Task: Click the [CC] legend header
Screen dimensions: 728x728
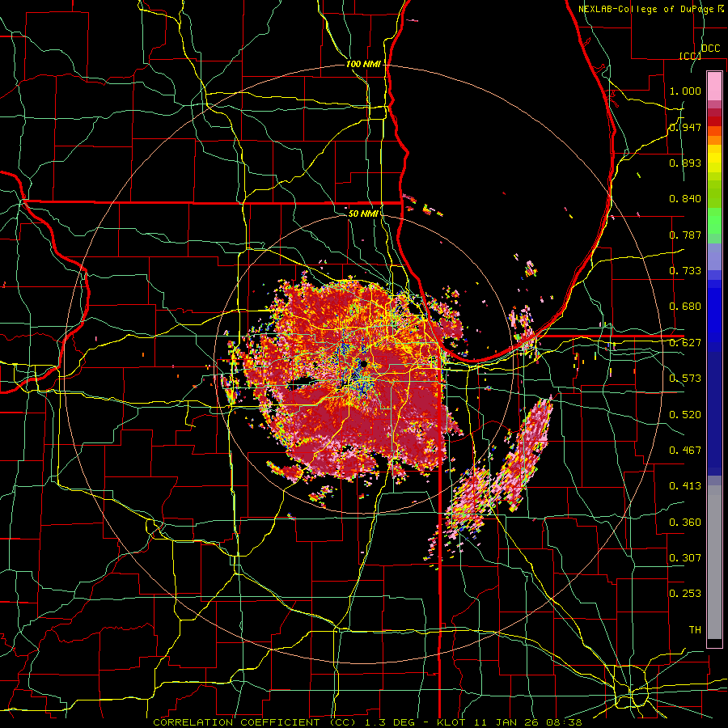Action: tap(690, 56)
